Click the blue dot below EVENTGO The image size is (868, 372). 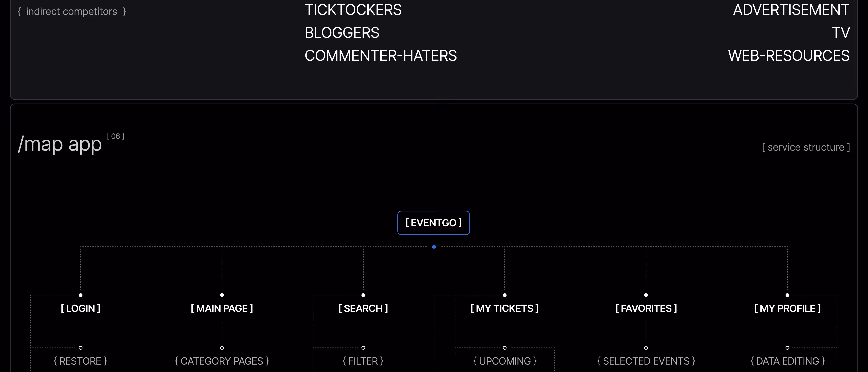click(x=434, y=247)
